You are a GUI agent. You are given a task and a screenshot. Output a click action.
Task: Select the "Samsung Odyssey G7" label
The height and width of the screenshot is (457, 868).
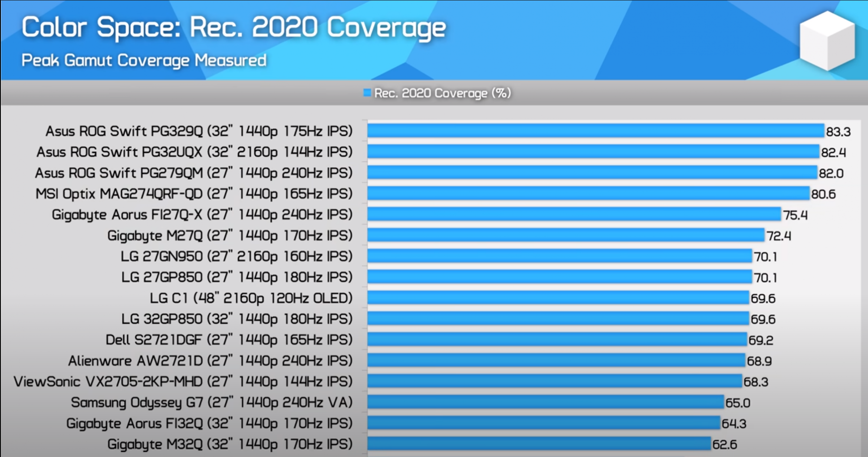(x=212, y=402)
